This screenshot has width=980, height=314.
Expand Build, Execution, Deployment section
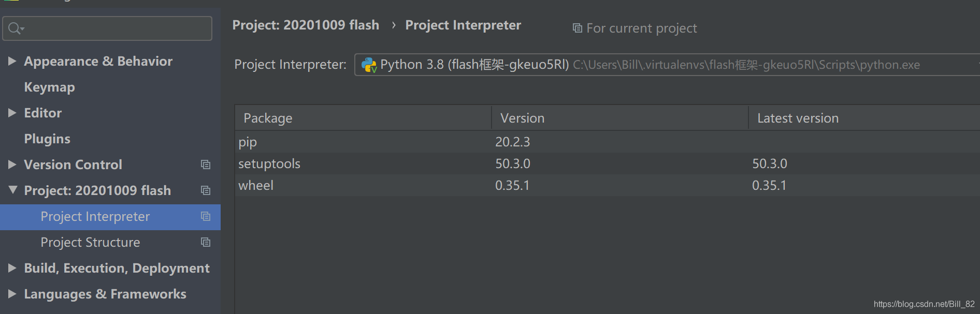12,268
